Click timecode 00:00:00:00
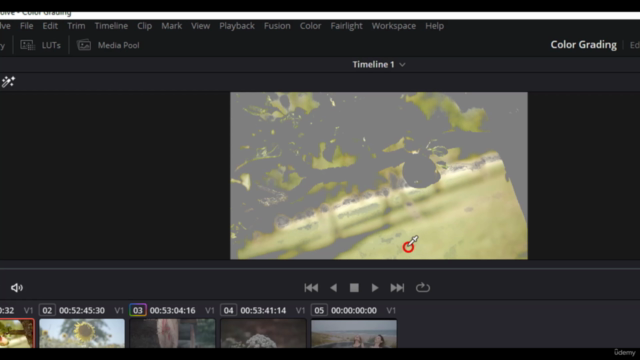 click(354, 311)
